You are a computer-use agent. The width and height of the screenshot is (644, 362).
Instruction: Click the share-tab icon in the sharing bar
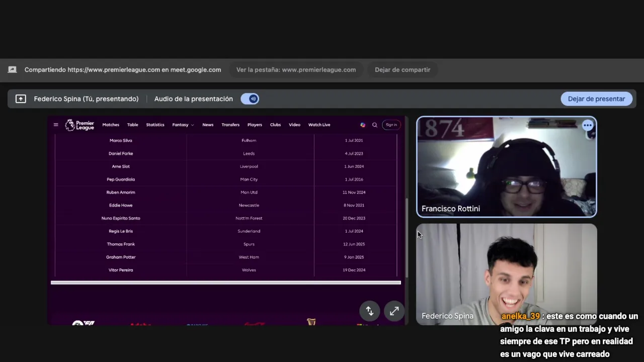[x=12, y=70]
